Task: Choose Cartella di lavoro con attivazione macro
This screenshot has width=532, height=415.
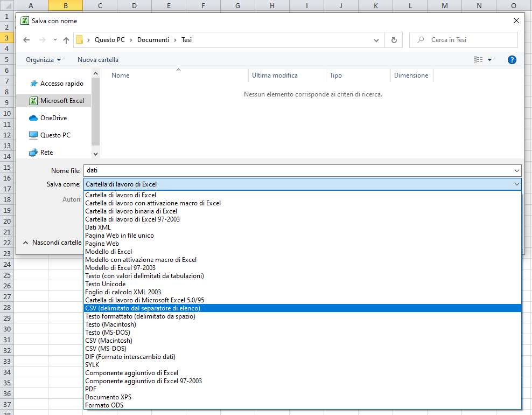Action: point(302,203)
